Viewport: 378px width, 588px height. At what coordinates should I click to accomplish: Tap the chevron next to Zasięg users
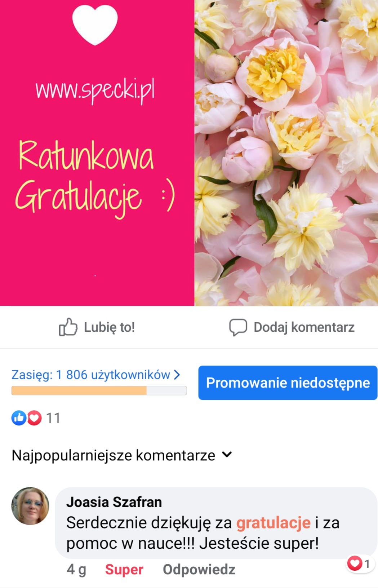(x=177, y=375)
